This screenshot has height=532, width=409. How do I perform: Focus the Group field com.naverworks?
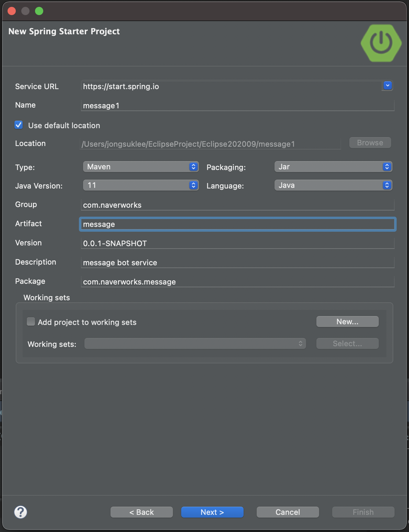238,205
